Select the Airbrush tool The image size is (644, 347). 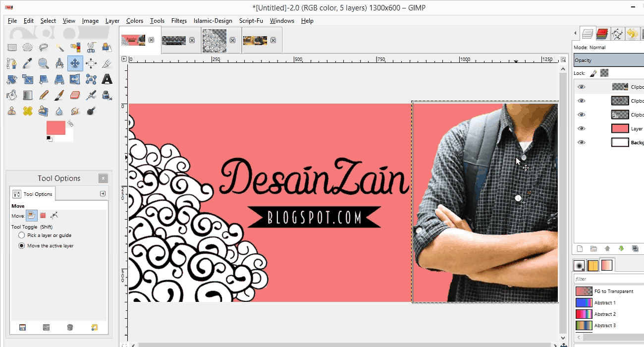91,95
